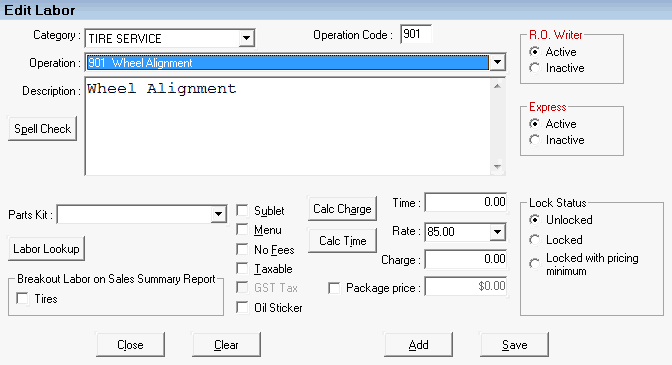672x365 pixels.
Task: Click the Package price amount field
Action: coord(466,286)
